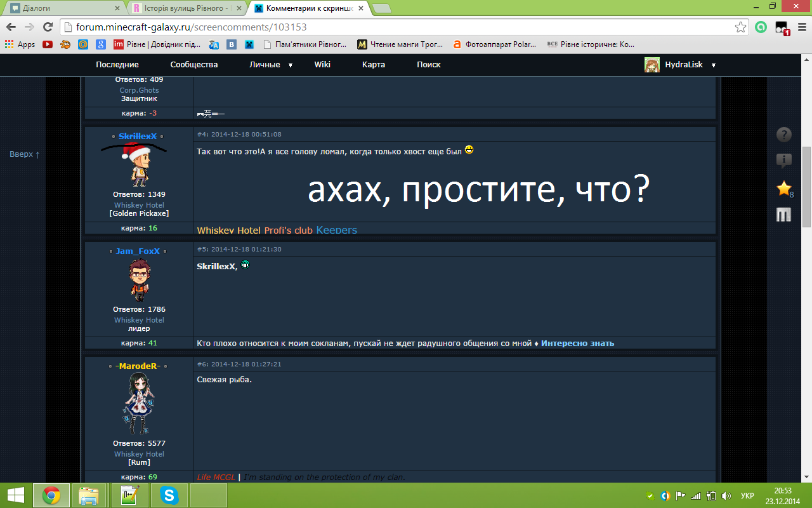Open the YouTube bookmark icon
The width and height of the screenshot is (812, 508).
pos(48,44)
